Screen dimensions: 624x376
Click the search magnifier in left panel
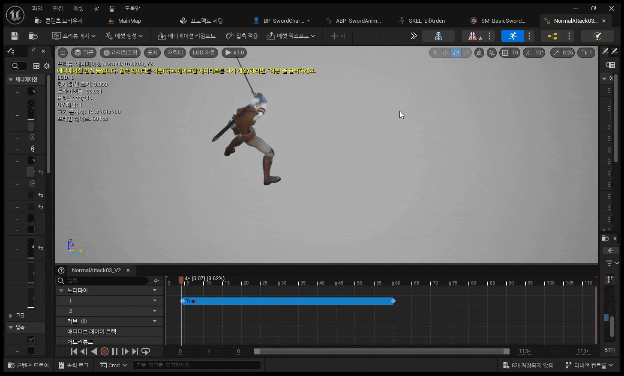tap(15, 66)
